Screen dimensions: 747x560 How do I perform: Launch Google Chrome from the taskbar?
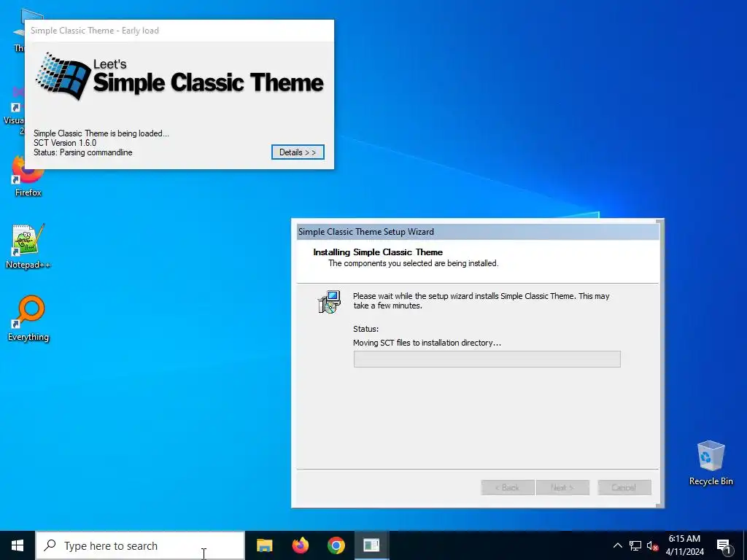click(x=336, y=545)
